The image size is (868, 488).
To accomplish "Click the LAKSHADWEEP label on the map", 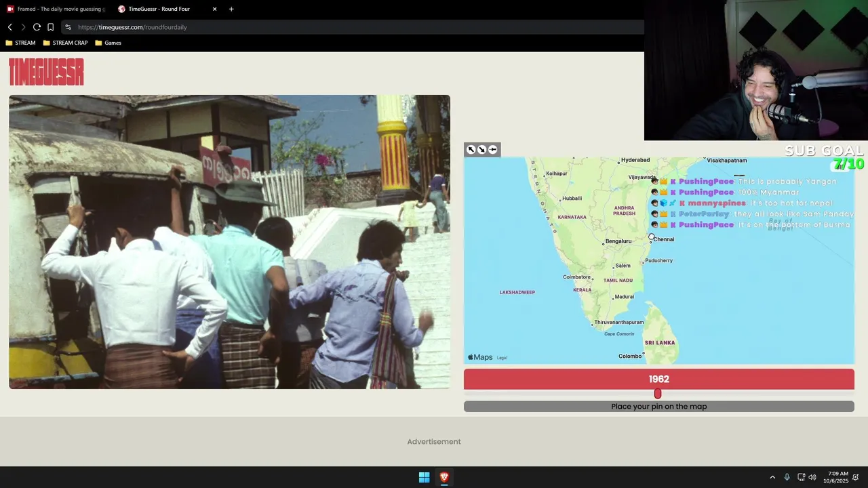I will (517, 292).
